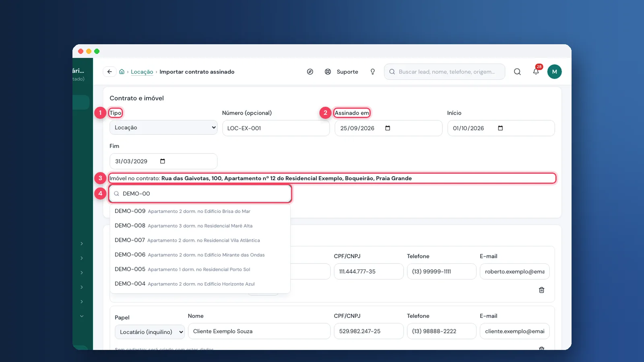Image resolution: width=644 pixels, height=362 pixels.
Task: Open the Papel Locatário (inquilino) dropdown
Action: tap(150, 332)
